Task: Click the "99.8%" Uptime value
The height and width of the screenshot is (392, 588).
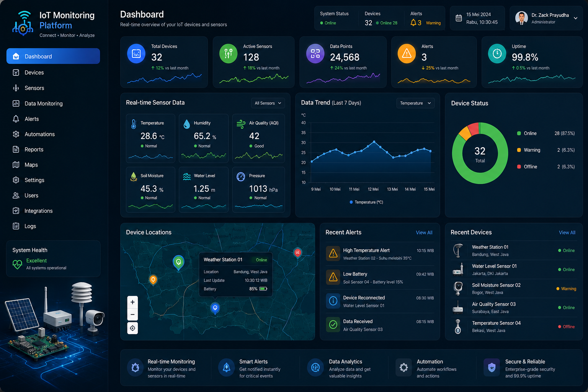Action: coord(525,57)
